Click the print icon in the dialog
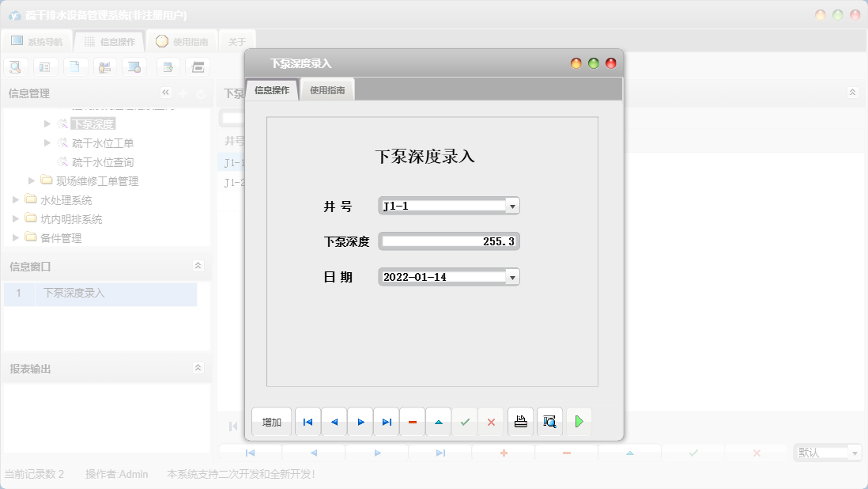 tap(520, 422)
